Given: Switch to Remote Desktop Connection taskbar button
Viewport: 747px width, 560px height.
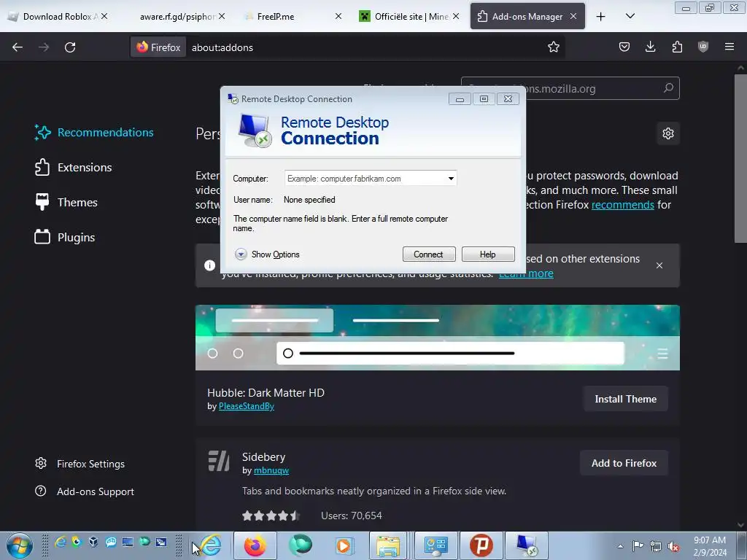Looking at the screenshot, I should 527,545.
